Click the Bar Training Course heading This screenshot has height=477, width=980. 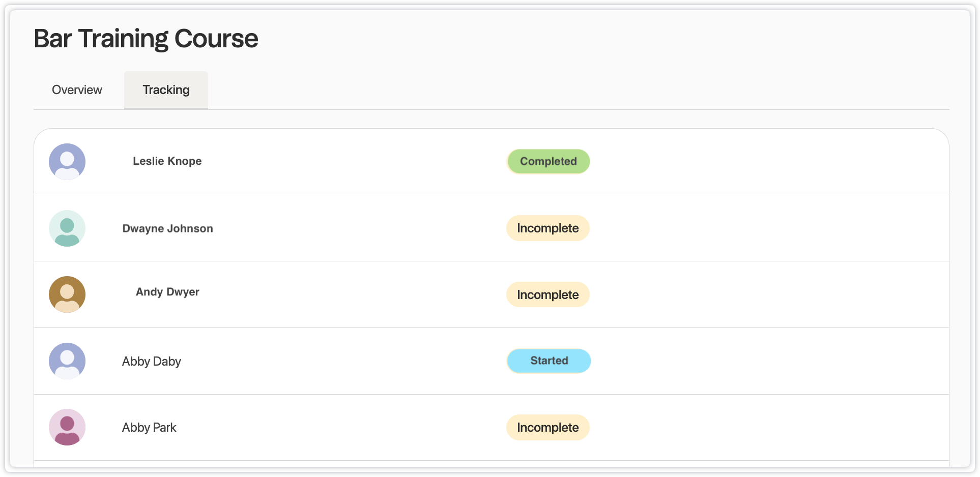[x=146, y=39]
